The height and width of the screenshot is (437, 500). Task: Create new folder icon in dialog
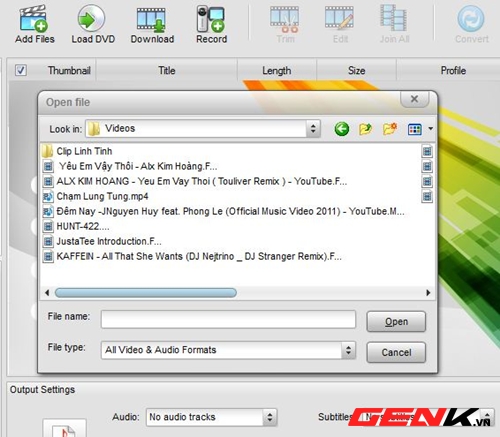coord(390,129)
